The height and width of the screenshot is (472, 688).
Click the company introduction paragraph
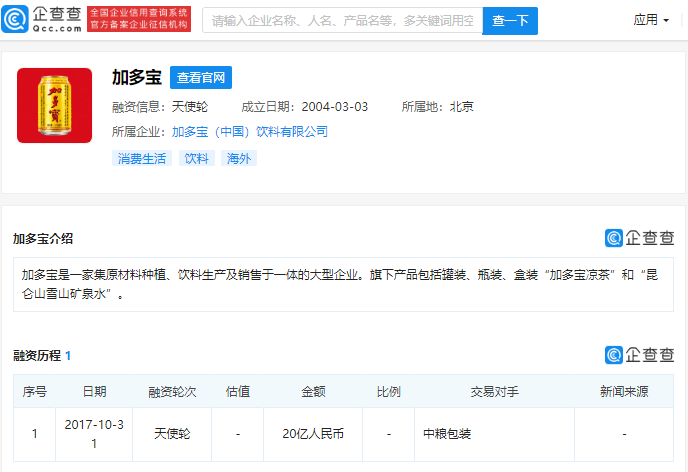[343, 284]
